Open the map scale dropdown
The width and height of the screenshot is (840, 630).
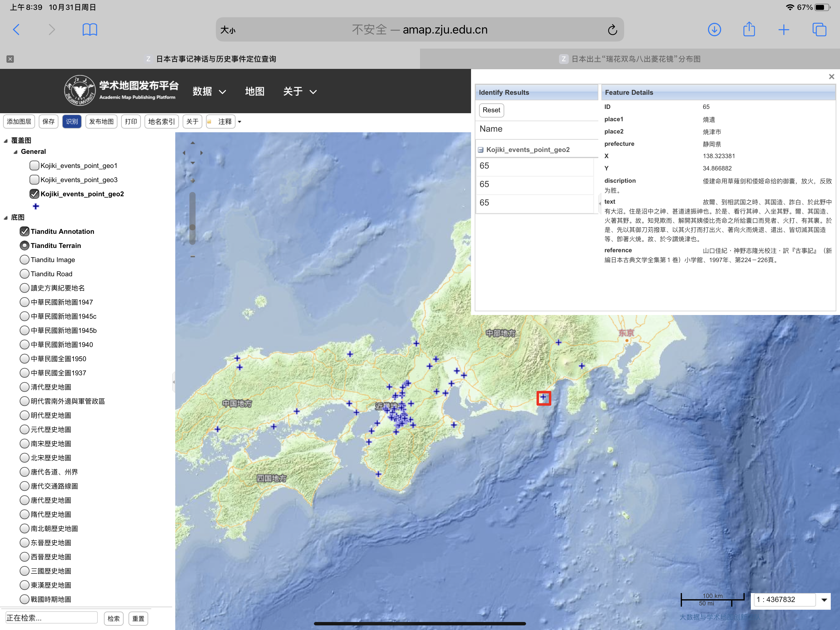(824, 600)
